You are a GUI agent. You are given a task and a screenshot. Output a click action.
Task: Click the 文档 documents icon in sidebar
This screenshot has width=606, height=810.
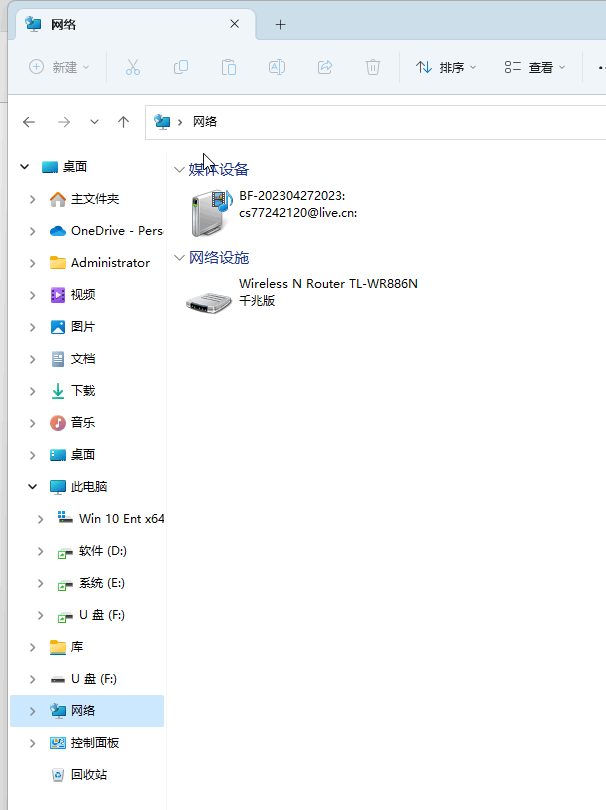coord(58,359)
